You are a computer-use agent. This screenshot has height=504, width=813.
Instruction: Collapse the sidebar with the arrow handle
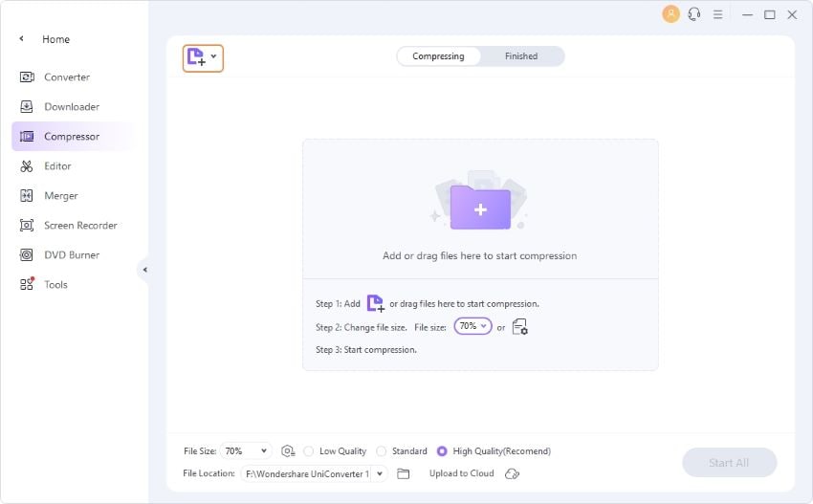[x=144, y=270]
